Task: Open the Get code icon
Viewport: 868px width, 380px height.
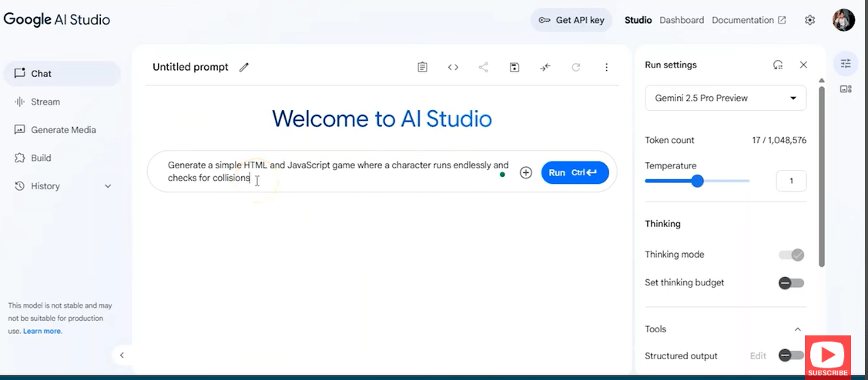Action: coord(453,67)
